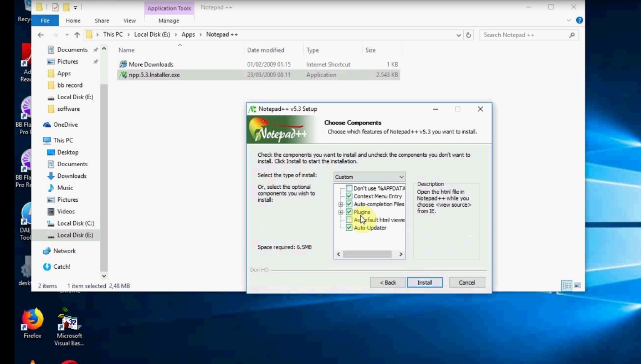The width and height of the screenshot is (641, 364).
Task: Launch npp.5.3.Installer.exe from the file list
Action: pos(153,74)
